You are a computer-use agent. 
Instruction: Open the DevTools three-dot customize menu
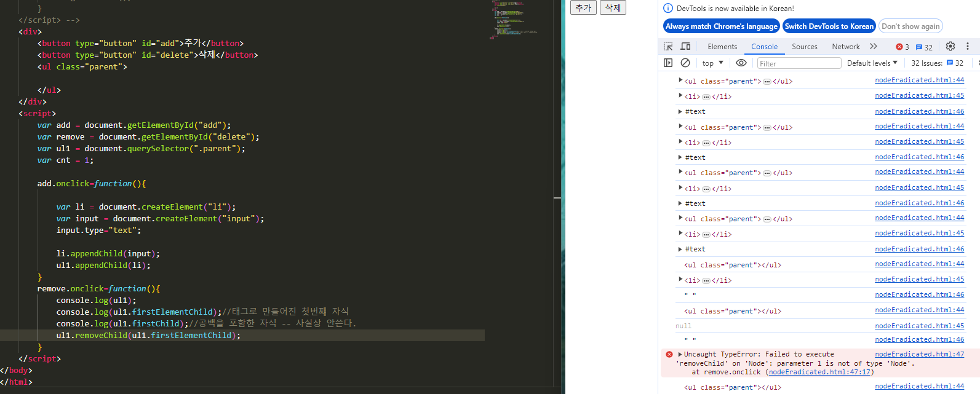coord(968,46)
